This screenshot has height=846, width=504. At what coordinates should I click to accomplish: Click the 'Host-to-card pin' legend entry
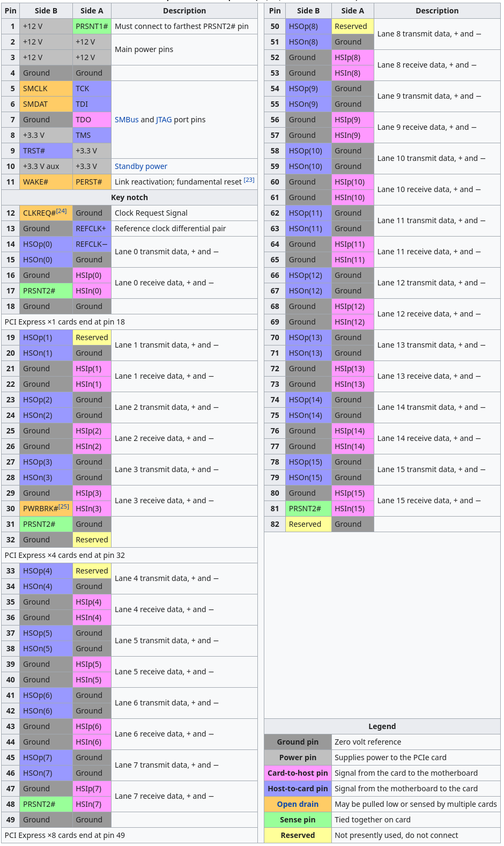coord(298,789)
